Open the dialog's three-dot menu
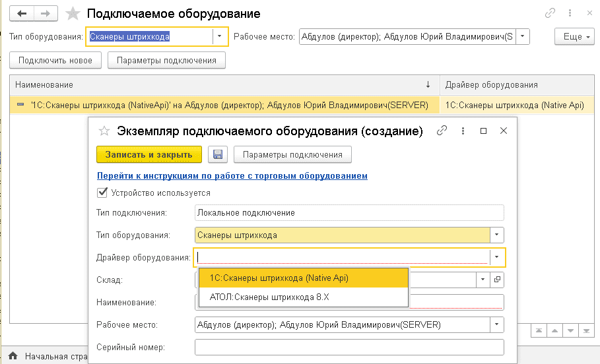The height and width of the screenshot is (364, 600). pos(463,131)
